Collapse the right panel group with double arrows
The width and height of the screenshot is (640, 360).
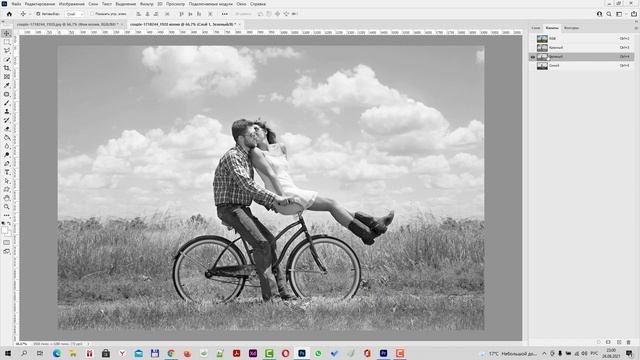pyautogui.click(x=636, y=22)
